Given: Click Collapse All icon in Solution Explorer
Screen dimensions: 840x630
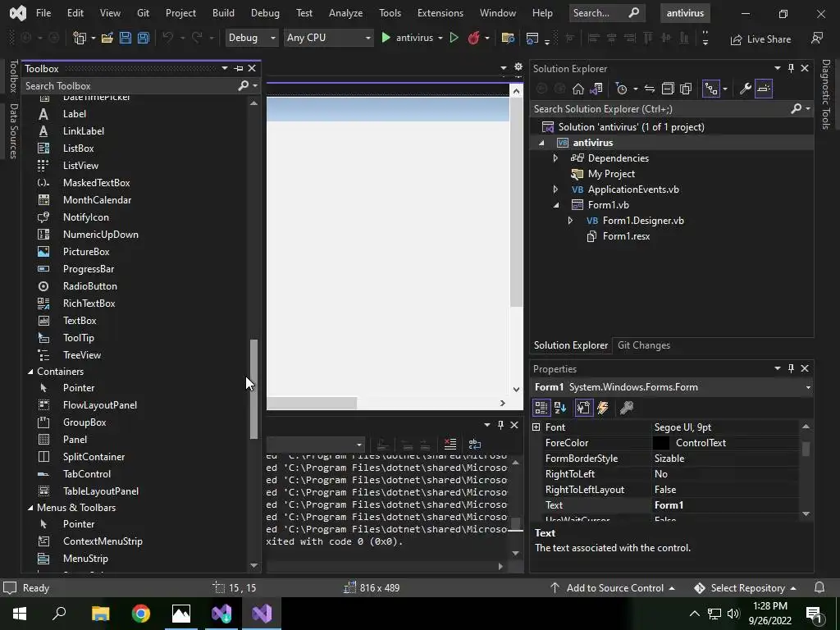Looking at the screenshot, I should pyautogui.click(x=668, y=89).
